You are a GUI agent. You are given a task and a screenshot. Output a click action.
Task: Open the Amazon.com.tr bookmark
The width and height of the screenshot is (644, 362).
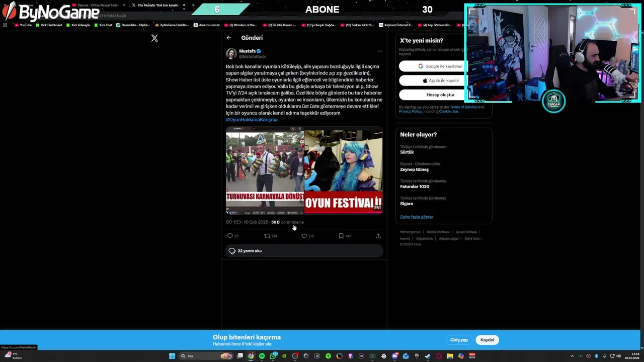207,25
